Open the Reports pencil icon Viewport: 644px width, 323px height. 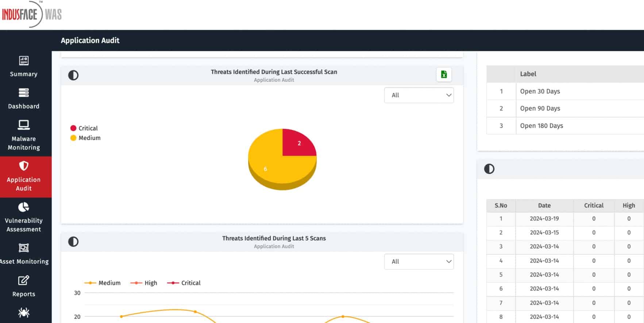tap(24, 280)
